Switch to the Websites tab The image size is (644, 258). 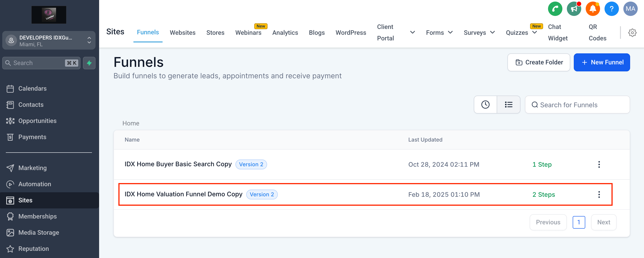tap(183, 33)
